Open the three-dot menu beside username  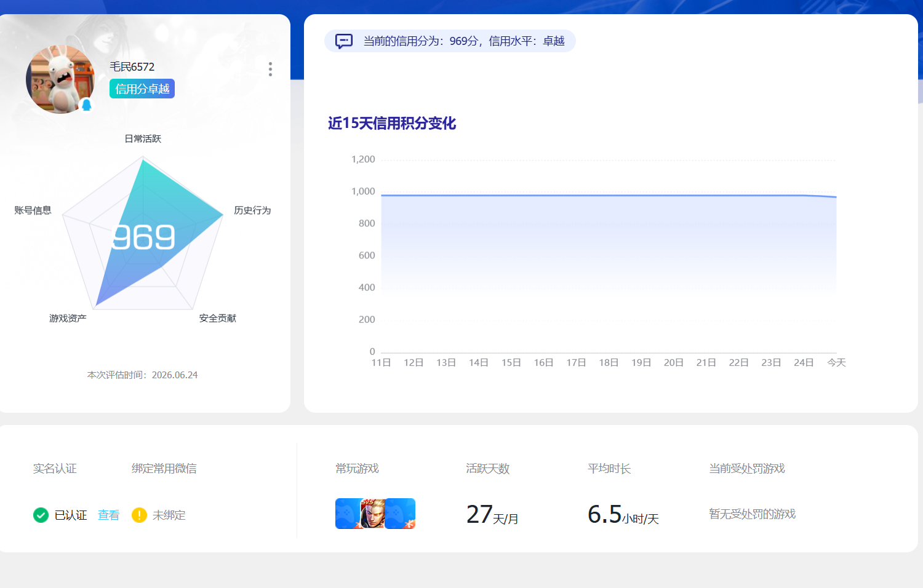pyautogui.click(x=270, y=69)
